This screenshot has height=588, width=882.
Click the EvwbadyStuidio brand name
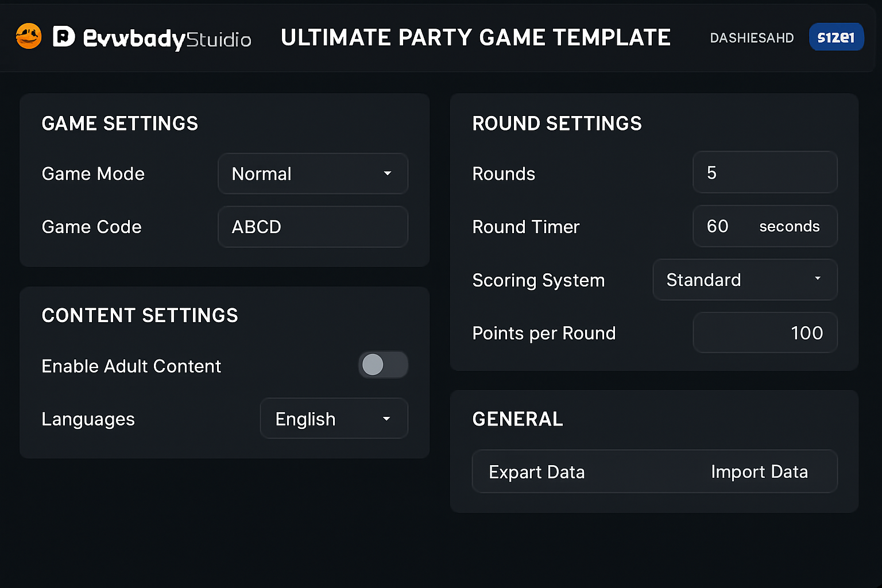[167, 38]
